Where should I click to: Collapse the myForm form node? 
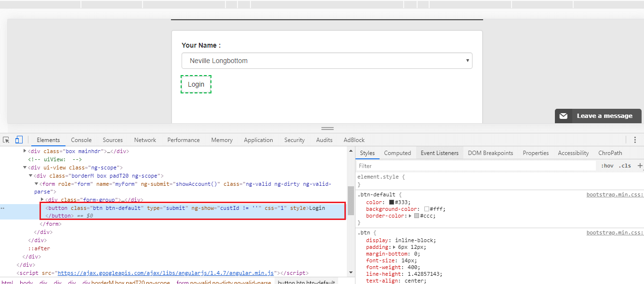pos(36,184)
